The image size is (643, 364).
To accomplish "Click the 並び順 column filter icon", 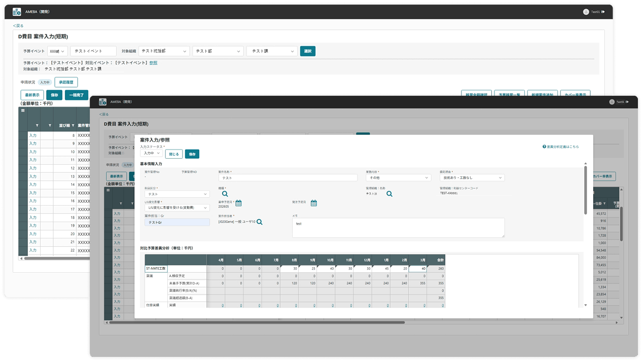I will 73,126.
